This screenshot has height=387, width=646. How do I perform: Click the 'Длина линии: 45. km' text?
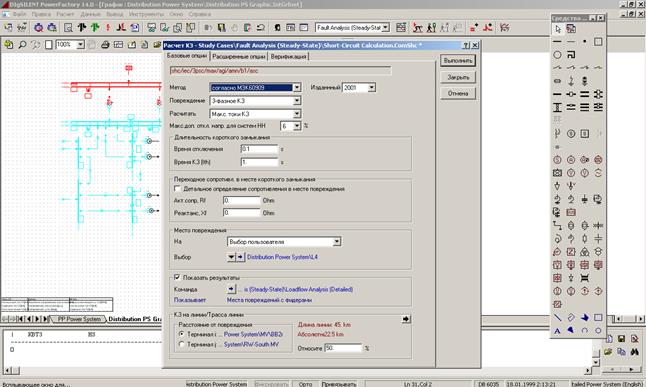pos(324,325)
